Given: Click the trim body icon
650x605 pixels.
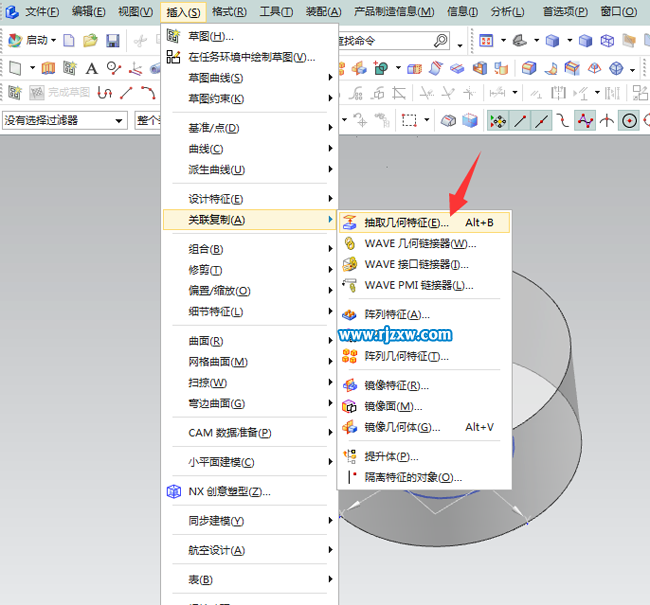Looking at the screenshot, I should tap(457, 68).
